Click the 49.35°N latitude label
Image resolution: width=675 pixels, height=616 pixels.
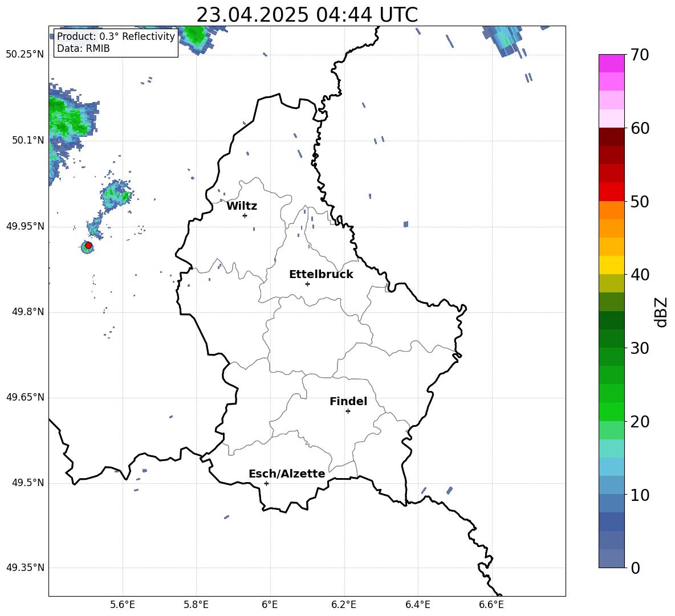click(25, 568)
